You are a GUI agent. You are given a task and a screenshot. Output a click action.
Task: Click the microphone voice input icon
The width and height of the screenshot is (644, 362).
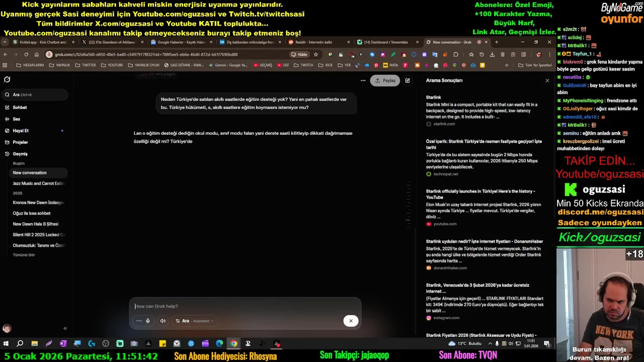click(148, 321)
